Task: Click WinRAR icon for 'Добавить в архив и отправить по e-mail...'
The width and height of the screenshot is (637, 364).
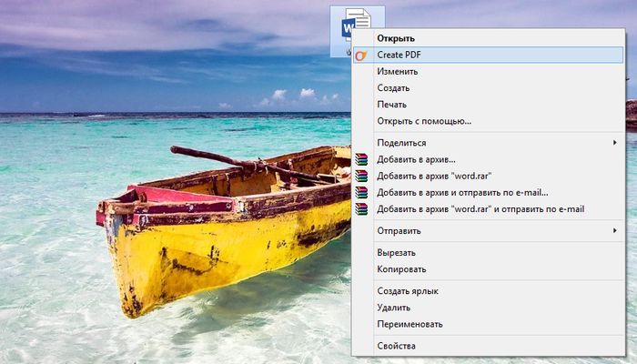Action: click(361, 192)
